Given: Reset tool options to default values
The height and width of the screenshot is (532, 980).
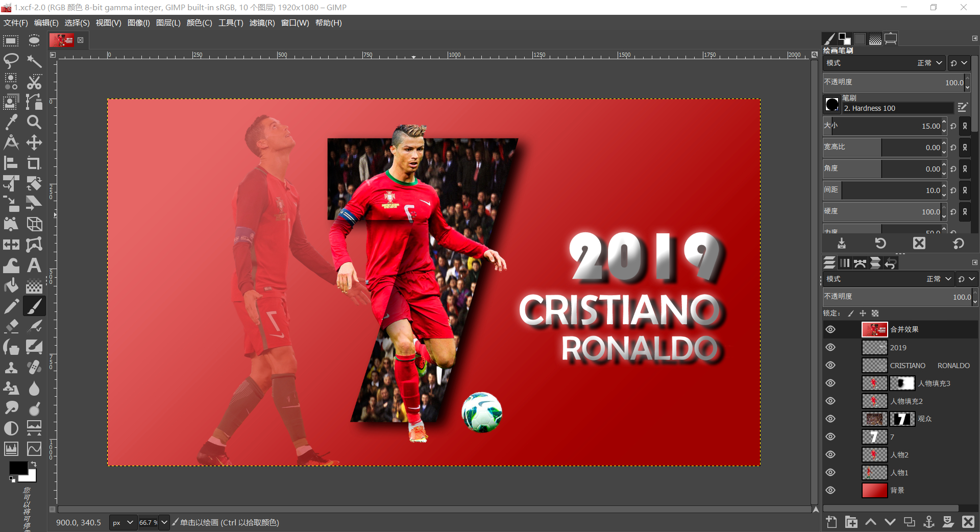Looking at the screenshot, I should [959, 244].
